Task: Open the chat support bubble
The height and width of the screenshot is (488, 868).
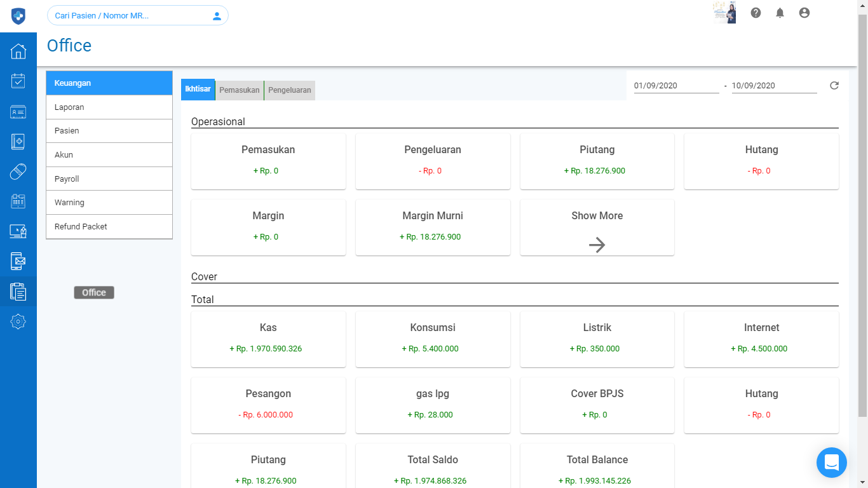Action: (832, 463)
